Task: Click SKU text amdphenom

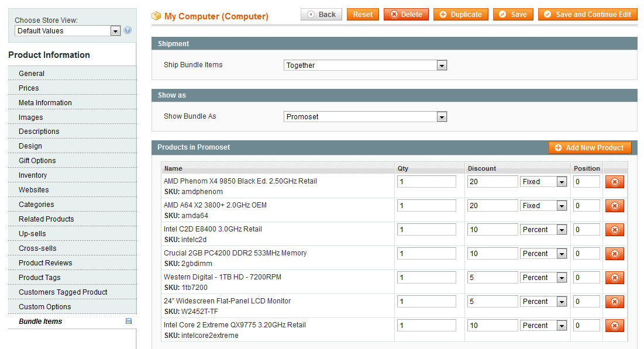Action: (202, 192)
